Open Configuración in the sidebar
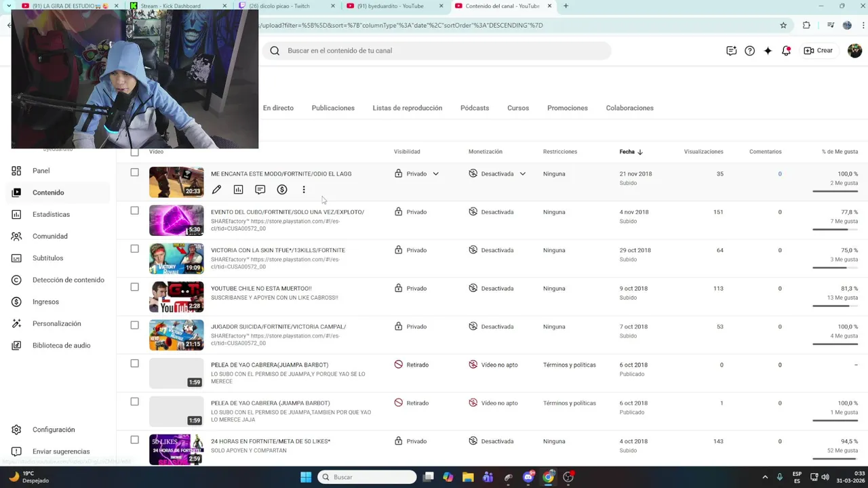 (x=53, y=430)
